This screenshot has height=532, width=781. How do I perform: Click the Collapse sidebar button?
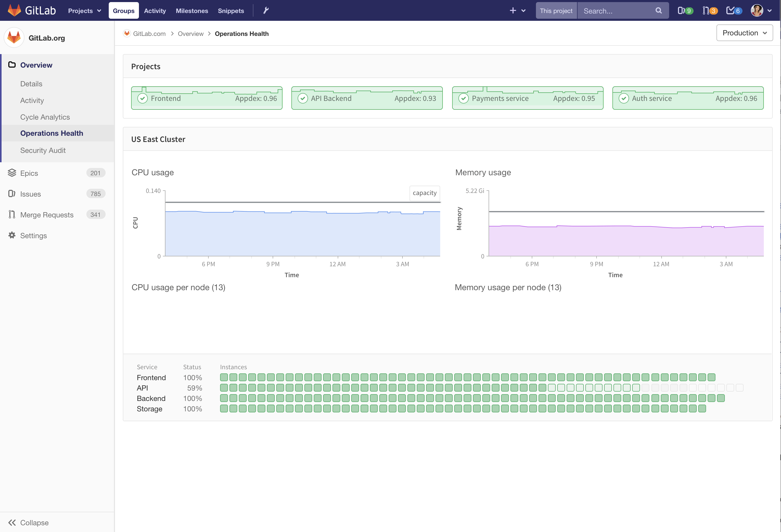pos(57,522)
